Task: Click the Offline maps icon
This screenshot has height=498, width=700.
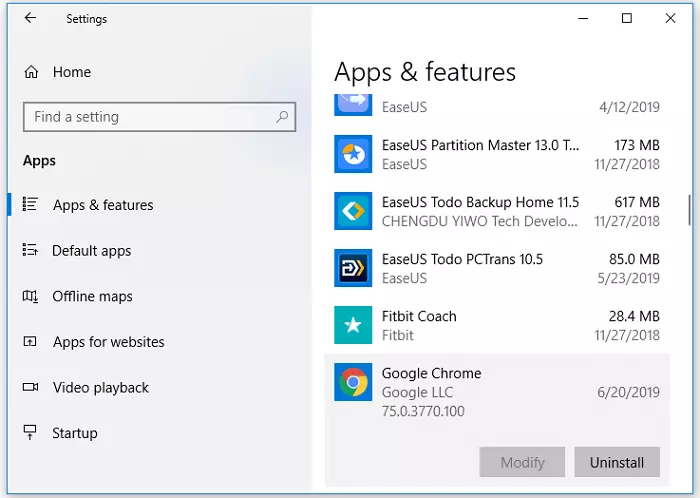Action: coord(30,296)
